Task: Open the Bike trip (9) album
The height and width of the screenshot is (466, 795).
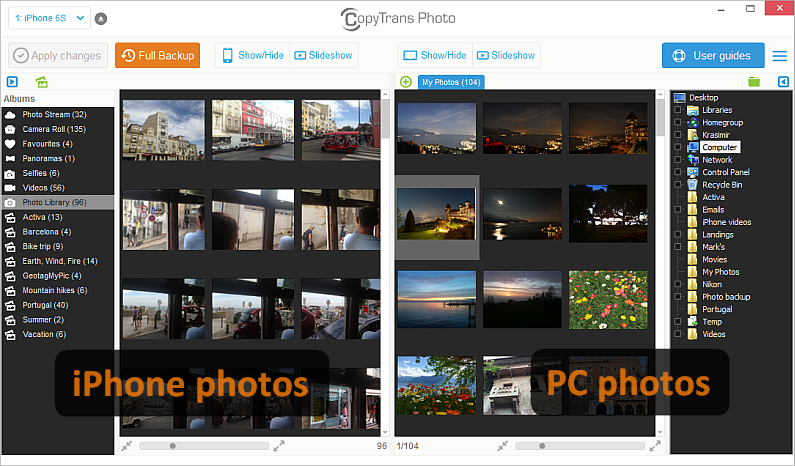Action: click(x=58, y=246)
